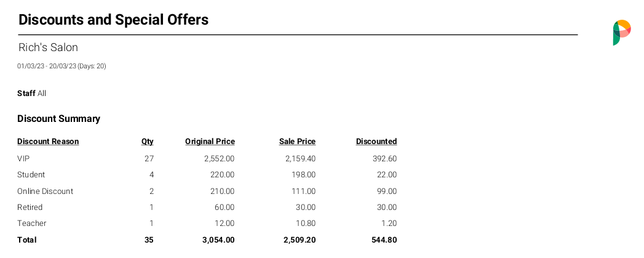This screenshot has width=644, height=258.
Task: Click the Rich's Salon name
Action: (48, 47)
